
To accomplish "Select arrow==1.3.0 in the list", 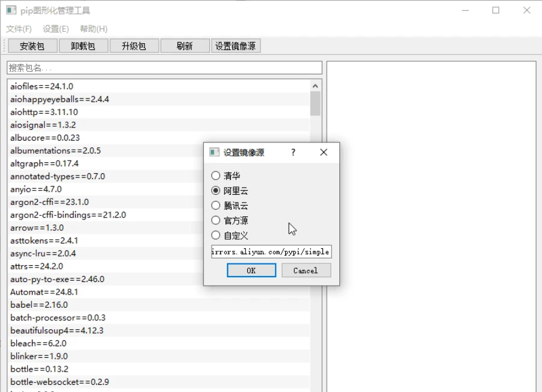I will 105,228.
